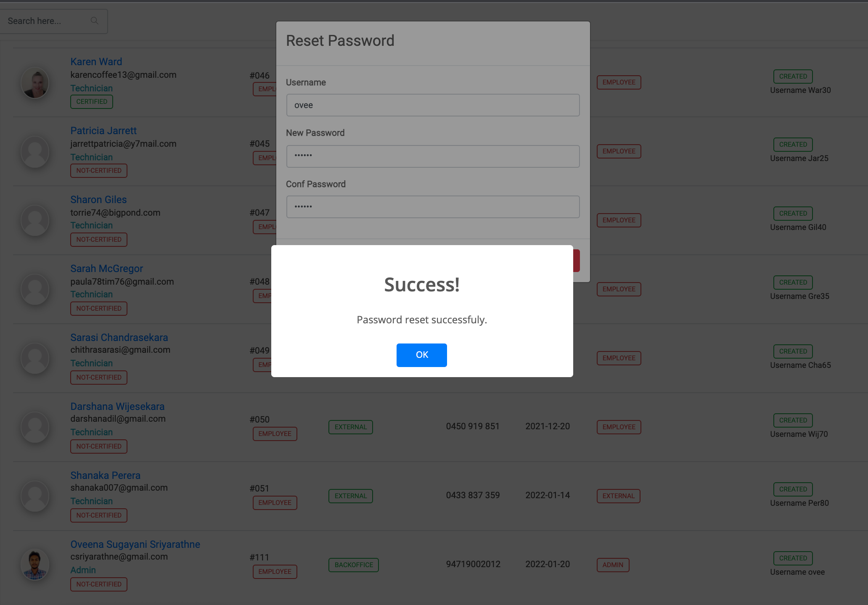The height and width of the screenshot is (605, 868).
Task: Click Sarah McGregor's avatar placeholder icon
Action: click(x=35, y=290)
